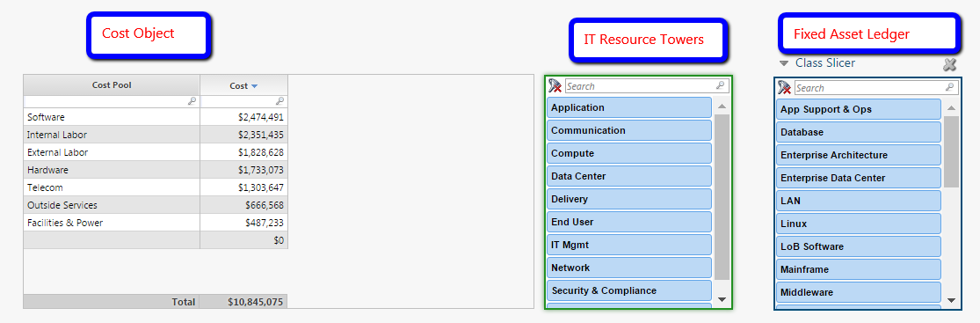
Task: Click magnifier icon in Cost column filter
Action: pyautogui.click(x=280, y=101)
